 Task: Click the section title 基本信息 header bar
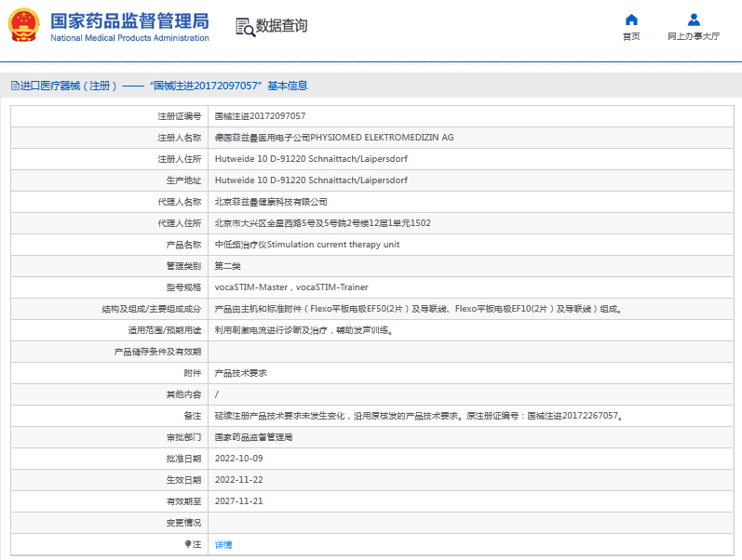[x=158, y=86]
